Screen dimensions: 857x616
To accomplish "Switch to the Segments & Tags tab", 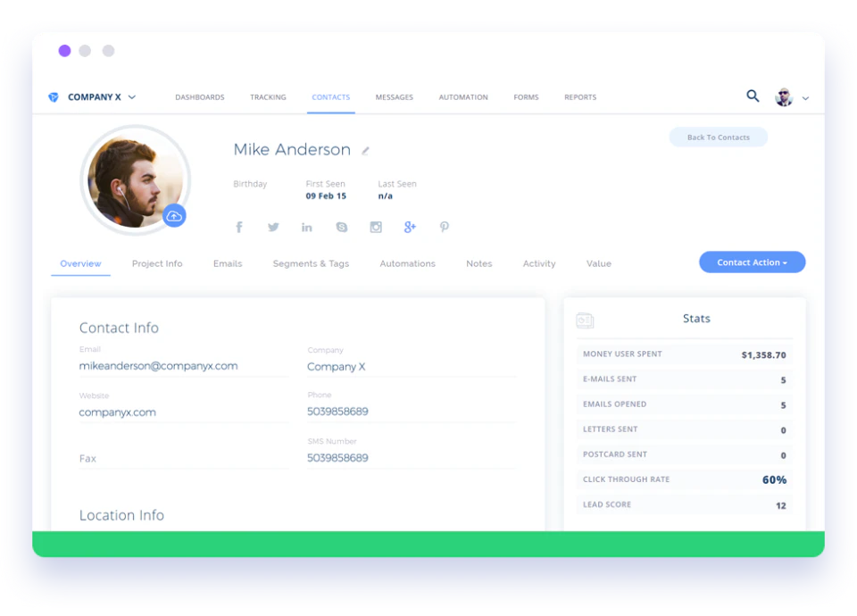I will (x=311, y=263).
